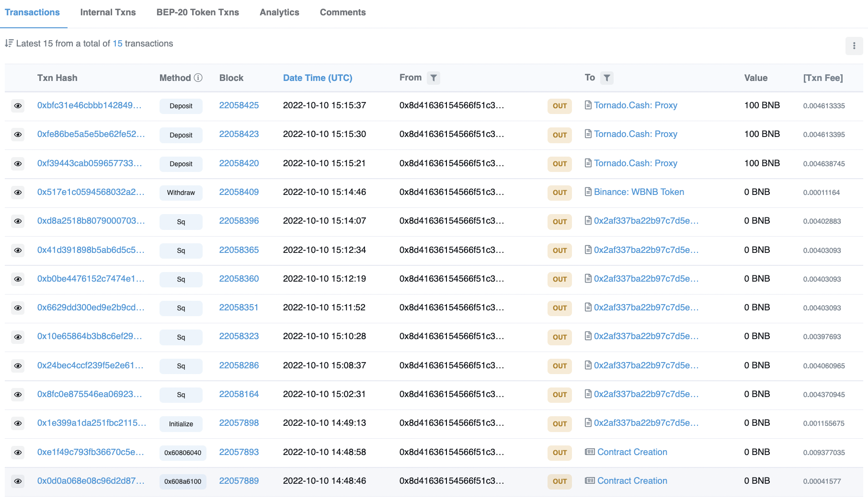Click contract creation icon in block 22057893 row
868x501 pixels.
tap(590, 452)
